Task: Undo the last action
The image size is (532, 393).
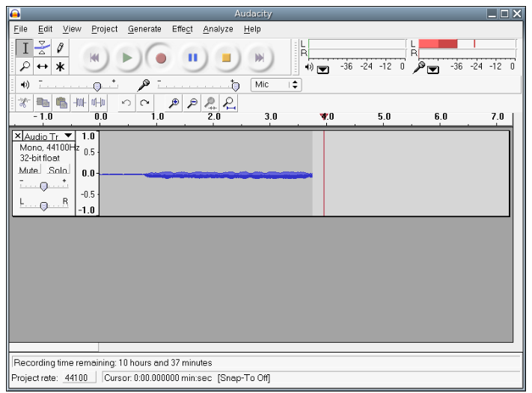Action: (x=126, y=103)
